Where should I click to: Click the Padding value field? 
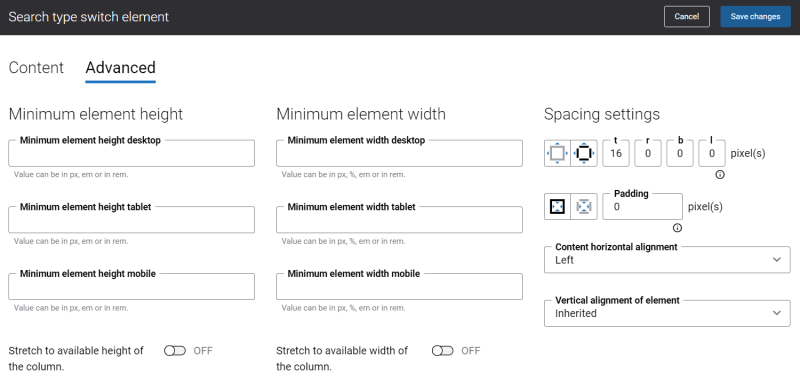[x=642, y=207]
